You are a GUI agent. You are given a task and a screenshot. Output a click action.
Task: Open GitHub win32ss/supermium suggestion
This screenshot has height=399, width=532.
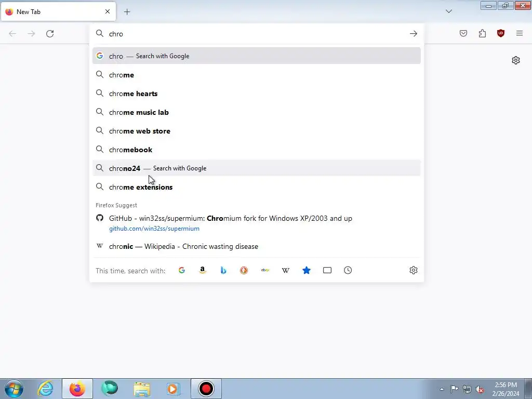click(x=256, y=223)
